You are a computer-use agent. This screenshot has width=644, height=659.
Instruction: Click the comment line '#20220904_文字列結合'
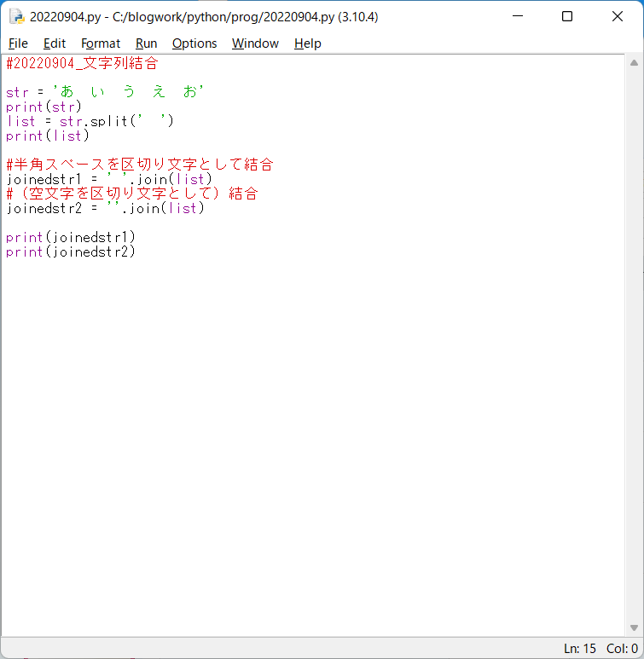click(x=83, y=63)
